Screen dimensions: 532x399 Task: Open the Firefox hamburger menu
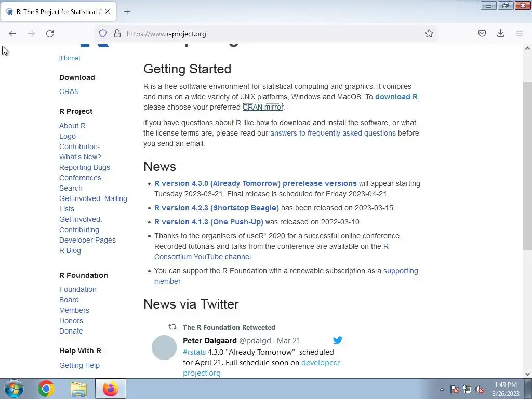click(x=520, y=33)
